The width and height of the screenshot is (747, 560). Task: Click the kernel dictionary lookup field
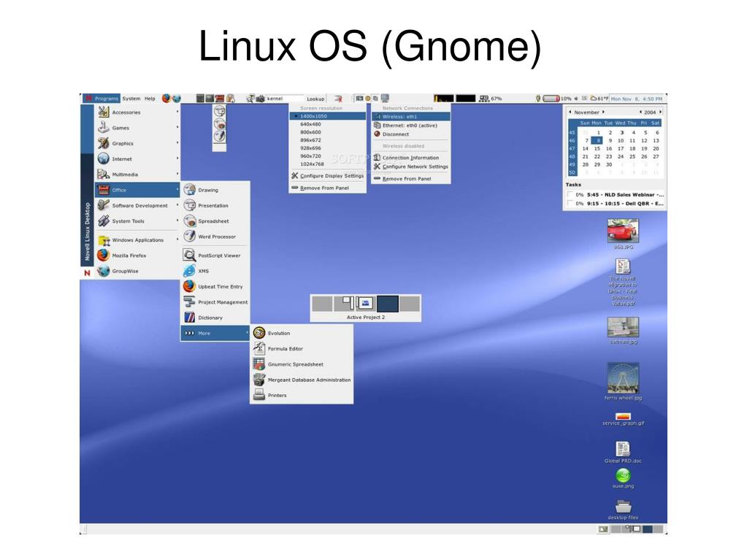click(284, 99)
